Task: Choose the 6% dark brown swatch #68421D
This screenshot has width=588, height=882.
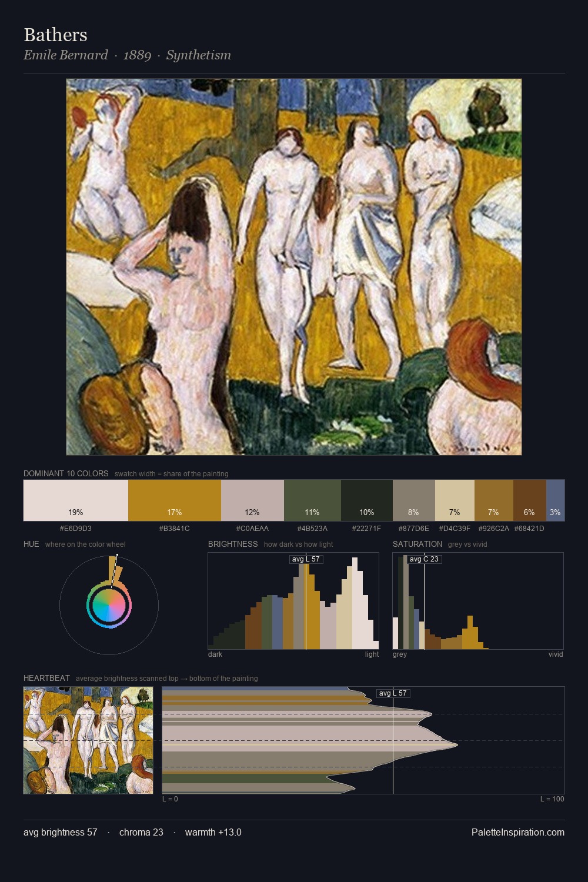Action: tap(530, 500)
